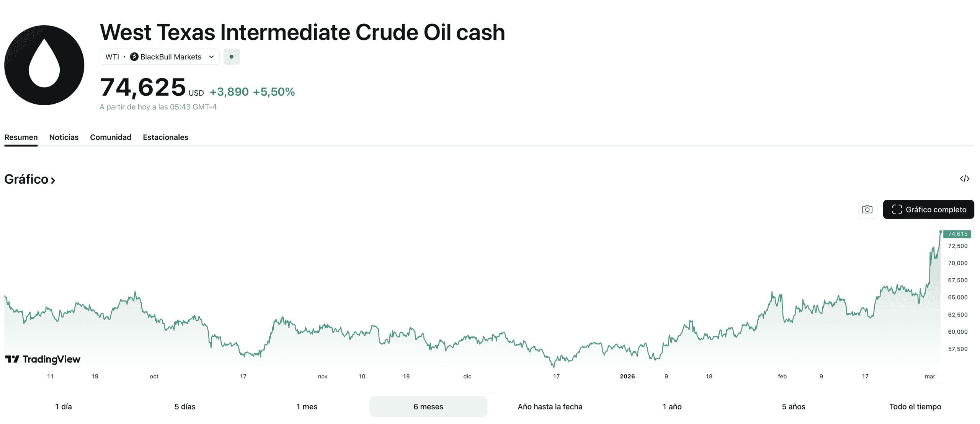The width and height of the screenshot is (980, 424).
Task: Switch to the Noticias tab
Action: 64,137
